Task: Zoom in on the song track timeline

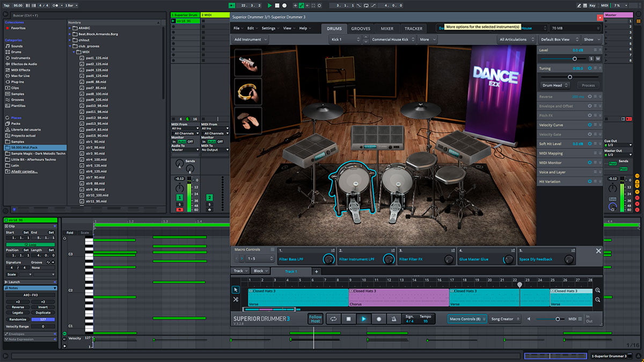Action: point(598,290)
